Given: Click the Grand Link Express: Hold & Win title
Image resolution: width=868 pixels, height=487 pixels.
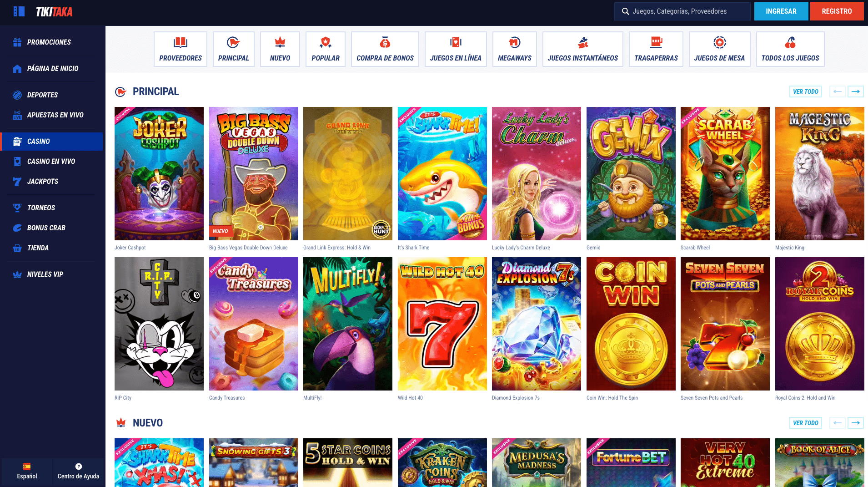Looking at the screenshot, I should coord(337,248).
